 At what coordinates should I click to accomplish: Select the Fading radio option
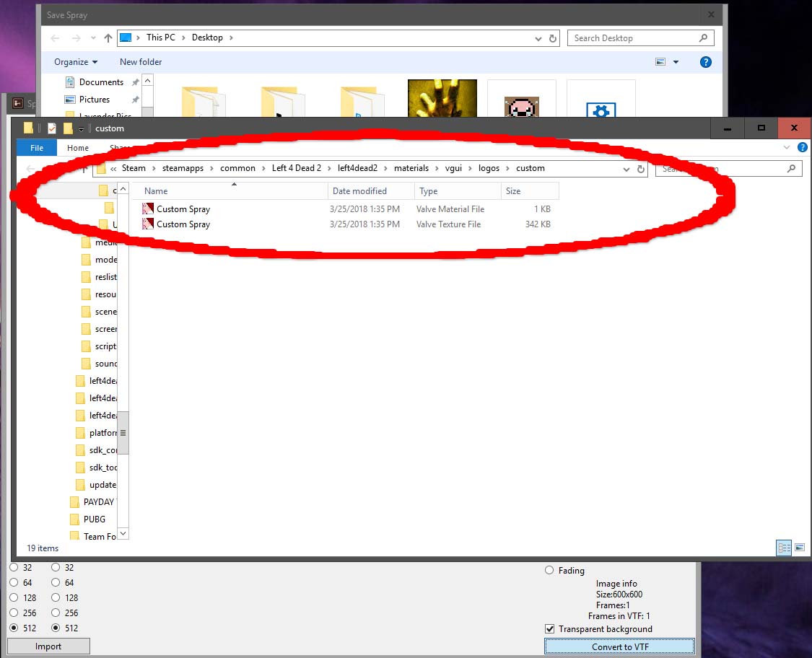pyautogui.click(x=550, y=571)
